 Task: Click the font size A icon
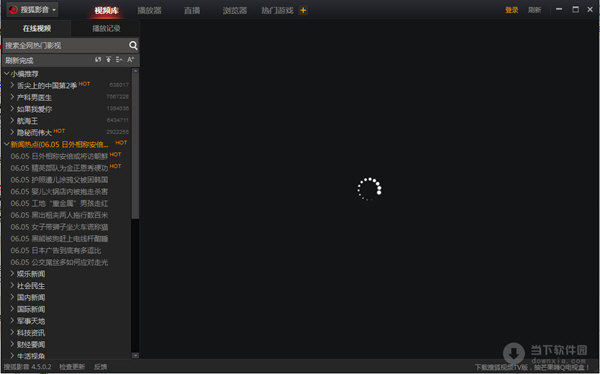click(x=130, y=60)
